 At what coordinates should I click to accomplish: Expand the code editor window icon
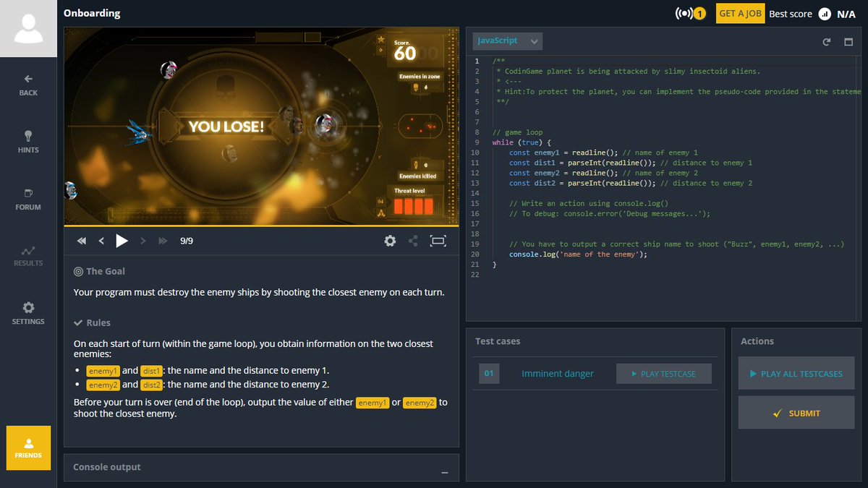(848, 42)
